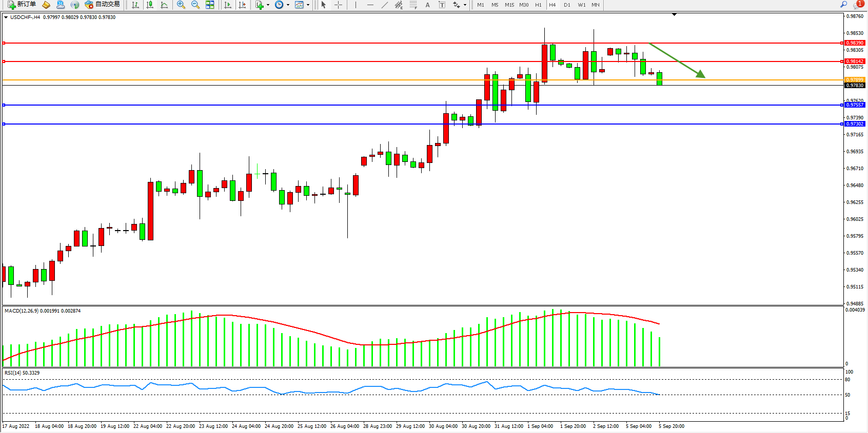Image resolution: width=868 pixels, height=433 pixels.
Task: Select the Fibonacci retracement tool
Action: point(413,5)
